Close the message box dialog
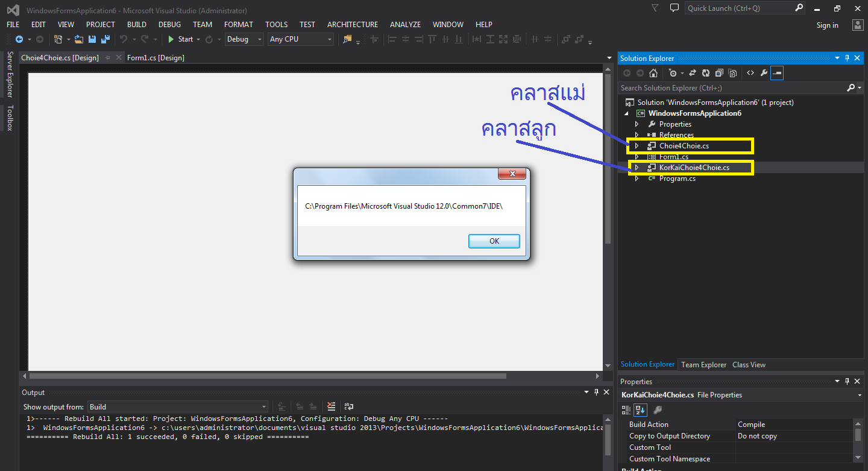The image size is (868, 471). click(512, 174)
